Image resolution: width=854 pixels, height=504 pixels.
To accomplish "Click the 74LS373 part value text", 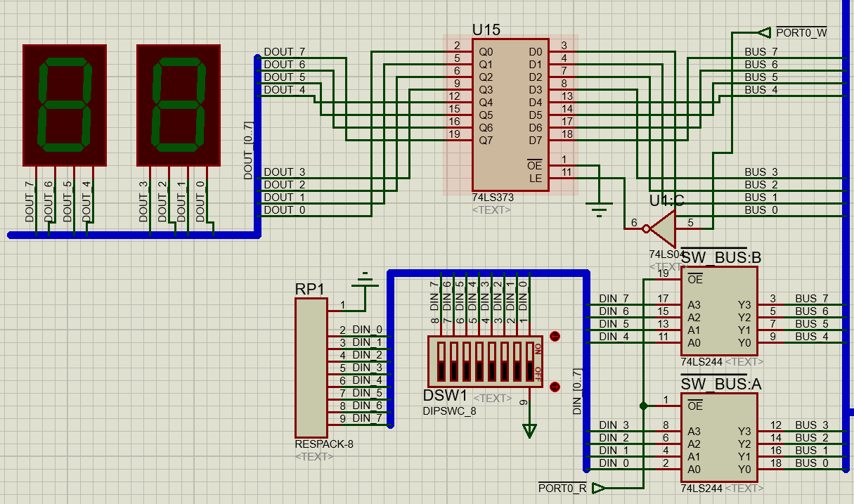I will [x=491, y=198].
